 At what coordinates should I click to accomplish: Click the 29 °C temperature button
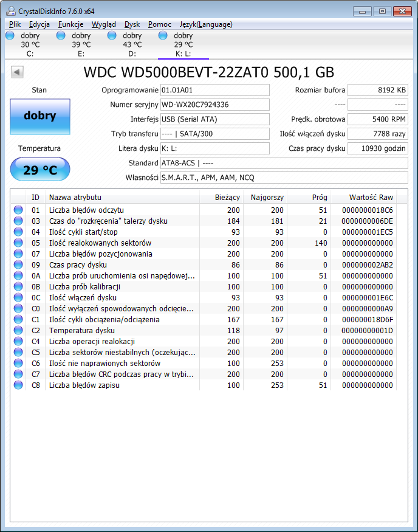[40, 169]
